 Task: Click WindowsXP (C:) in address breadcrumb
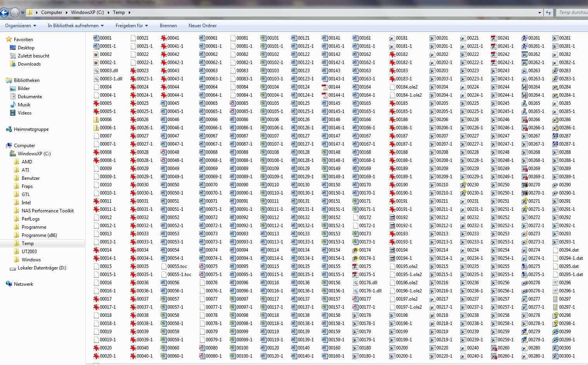point(87,12)
